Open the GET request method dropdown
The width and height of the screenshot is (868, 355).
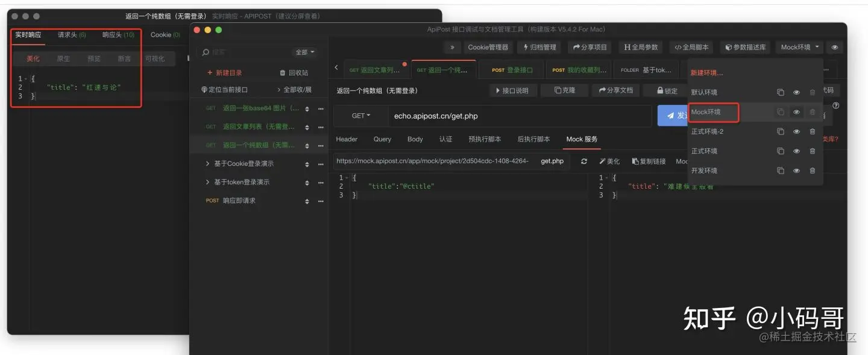(x=360, y=116)
